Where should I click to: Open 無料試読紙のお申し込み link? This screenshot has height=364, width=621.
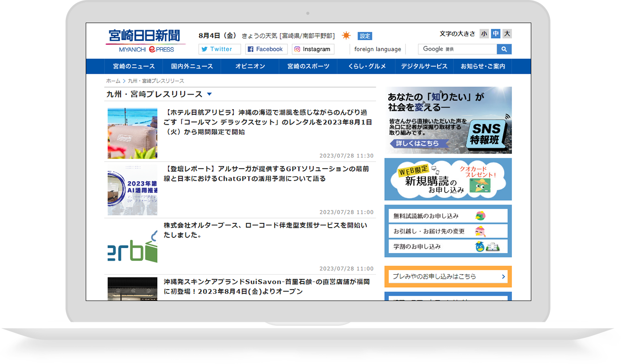tap(448, 216)
